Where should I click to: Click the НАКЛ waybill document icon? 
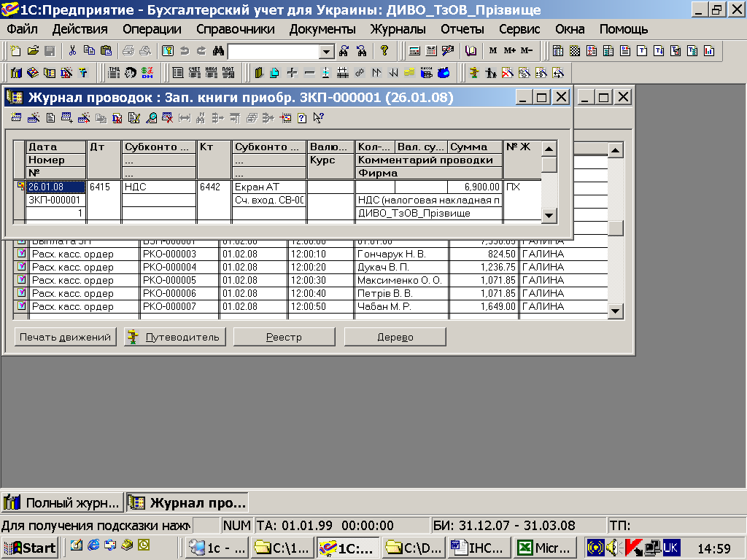[211, 72]
